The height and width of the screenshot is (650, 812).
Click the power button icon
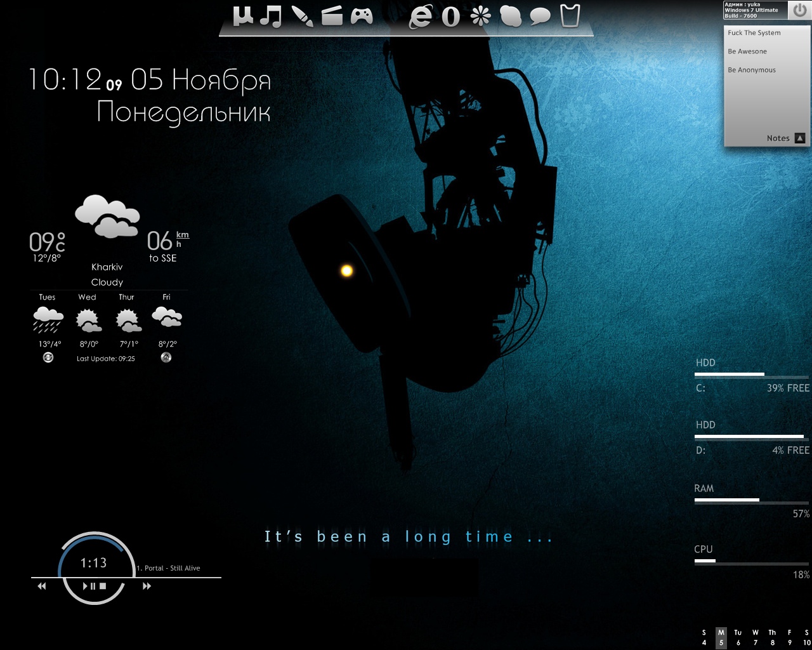click(x=799, y=10)
